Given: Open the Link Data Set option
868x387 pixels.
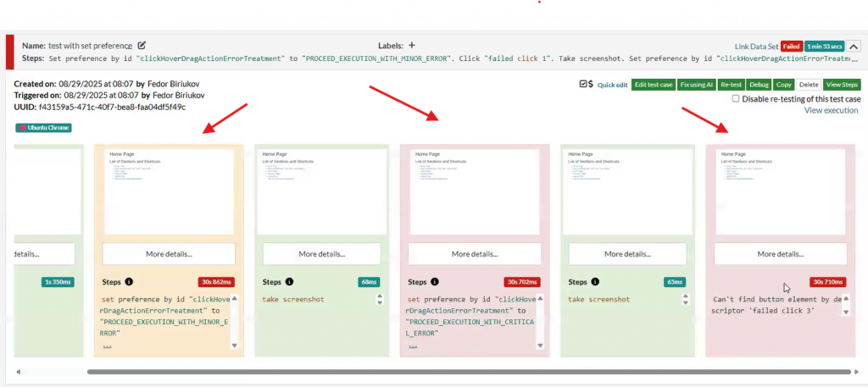Looking at the screenshot, I should [755, 47].
